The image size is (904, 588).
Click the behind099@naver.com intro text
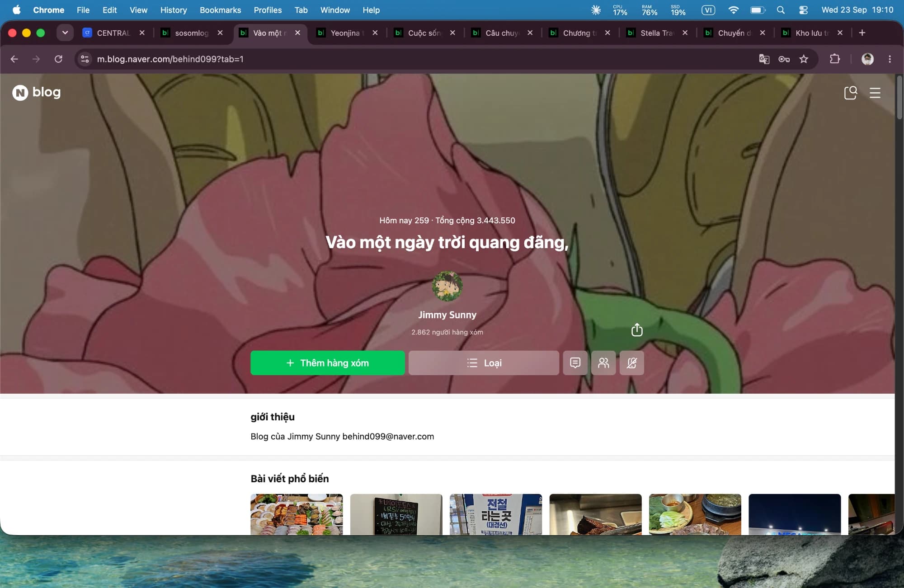pyautogui.click(x=388, y=437)
